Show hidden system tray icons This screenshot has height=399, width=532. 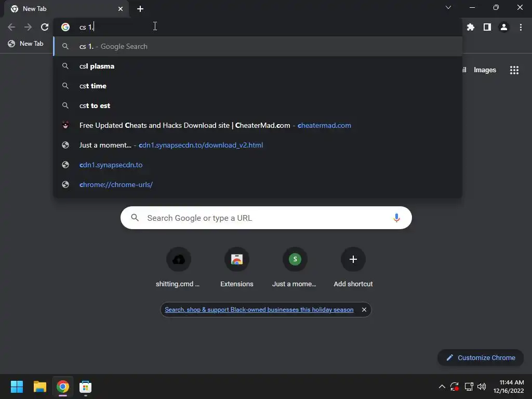point(442,387)
